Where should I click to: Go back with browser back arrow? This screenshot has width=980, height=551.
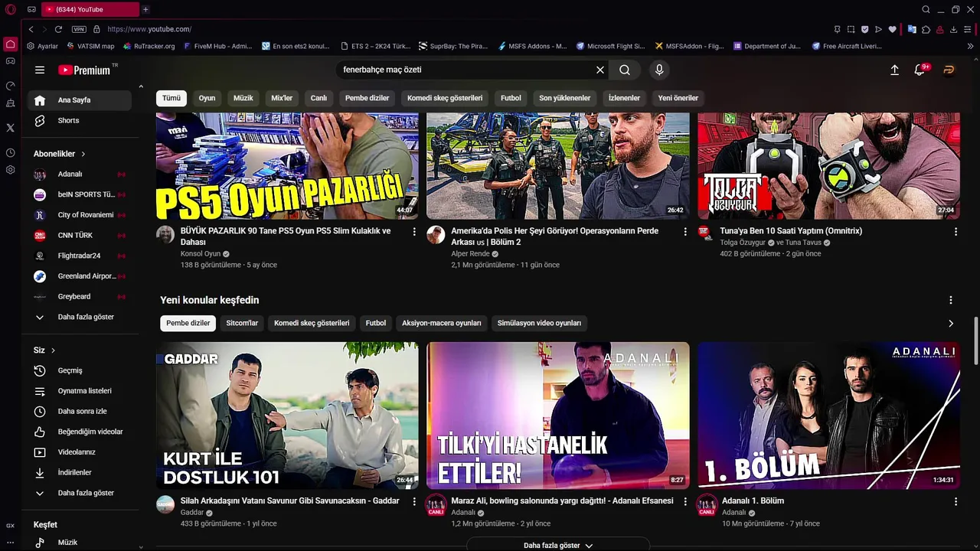tap(31, 29)
